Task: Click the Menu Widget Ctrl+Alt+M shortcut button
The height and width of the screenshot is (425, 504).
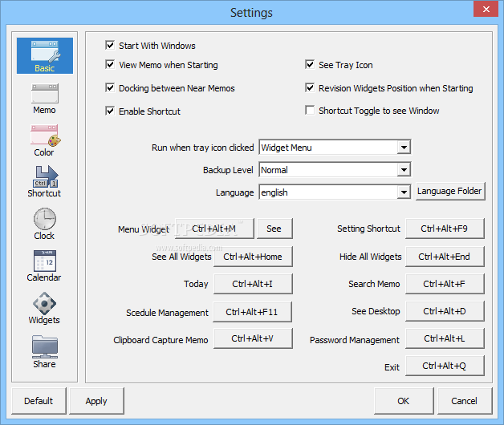Action: tap(214, 229)
